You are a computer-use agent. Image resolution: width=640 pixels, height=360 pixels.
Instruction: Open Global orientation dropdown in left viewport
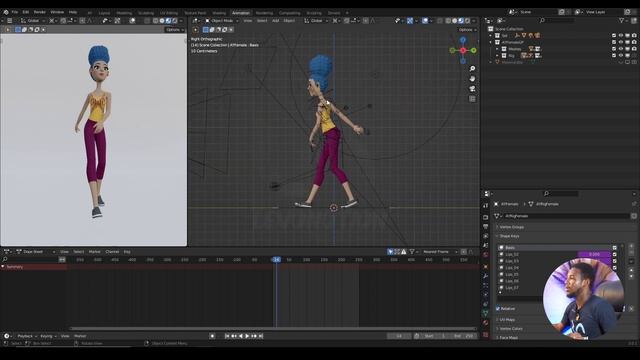tap(33, 20)
